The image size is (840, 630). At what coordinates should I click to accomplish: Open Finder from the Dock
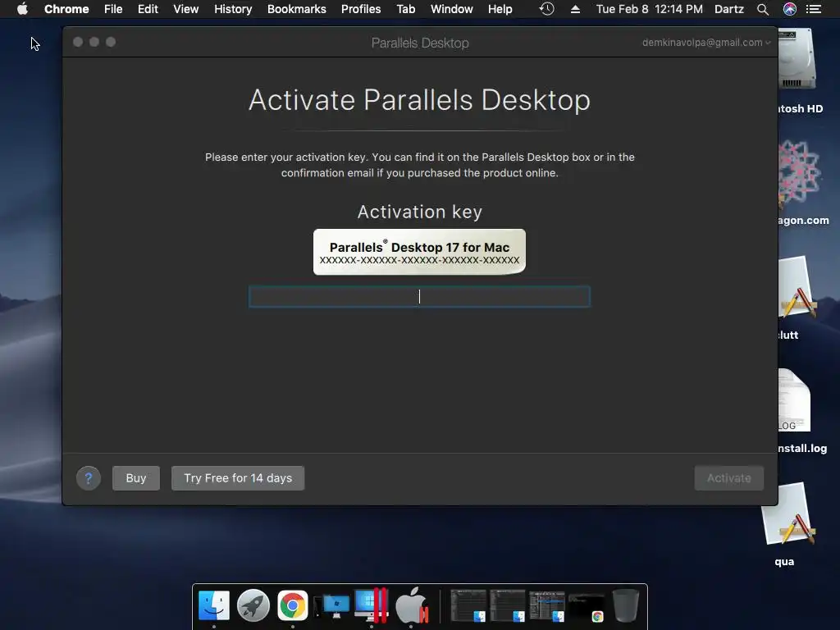tap(214, 606)
